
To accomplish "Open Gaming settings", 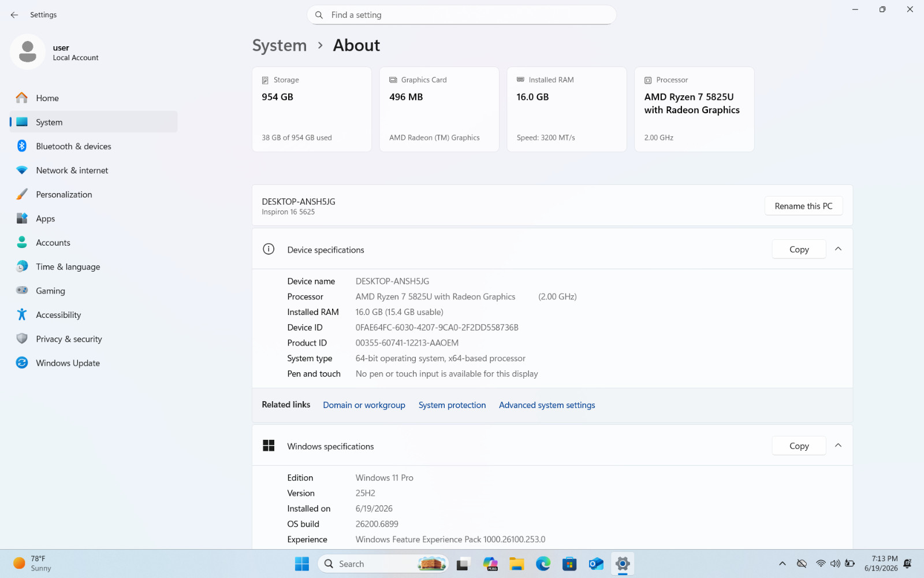I will (94, 291).
